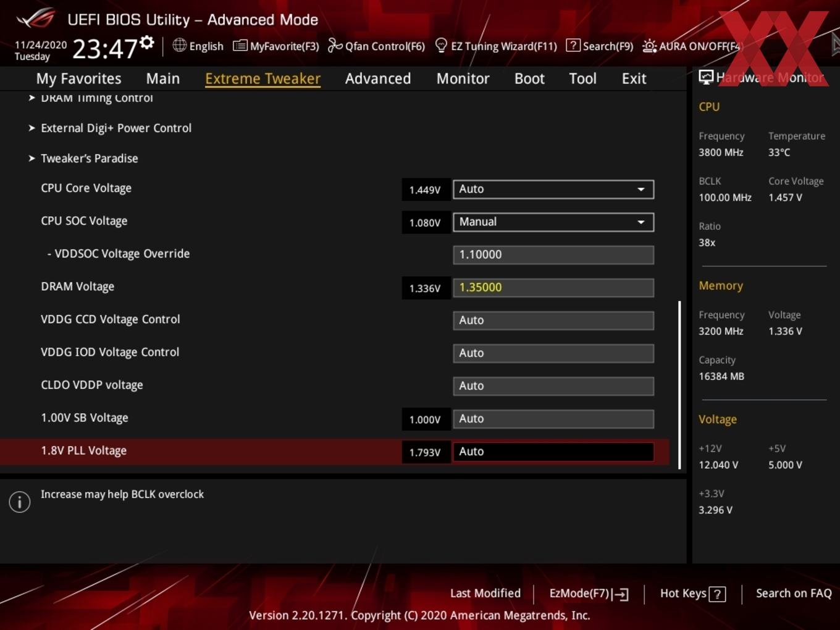Click the MyFavorite list icon

pos(240,46)
